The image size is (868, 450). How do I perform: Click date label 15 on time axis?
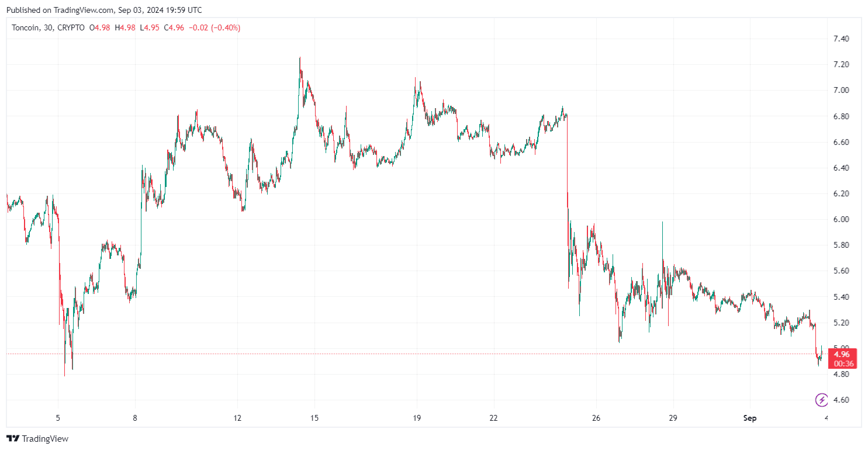(x=314, y=418)
